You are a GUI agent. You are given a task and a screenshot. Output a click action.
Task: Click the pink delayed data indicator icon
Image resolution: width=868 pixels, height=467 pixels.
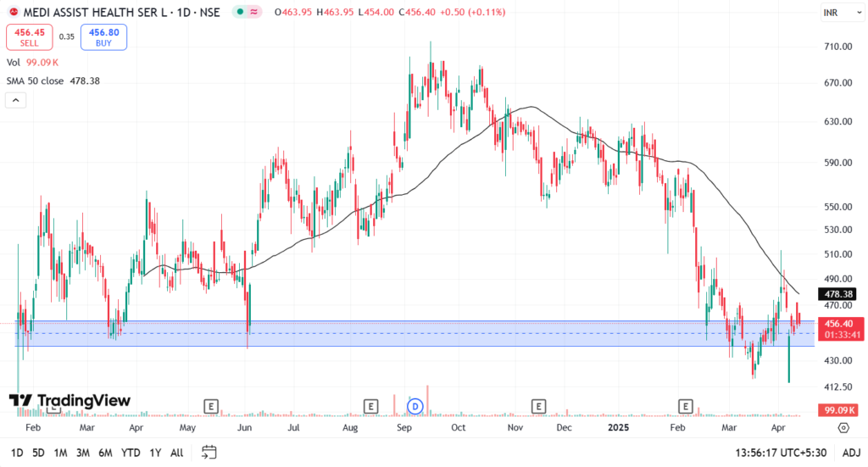point(253,12)
